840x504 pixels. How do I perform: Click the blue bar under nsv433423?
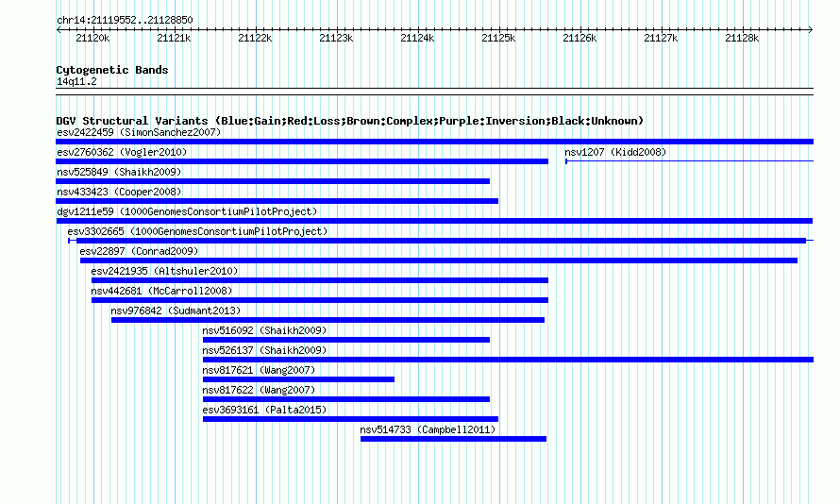pos(277,201)
